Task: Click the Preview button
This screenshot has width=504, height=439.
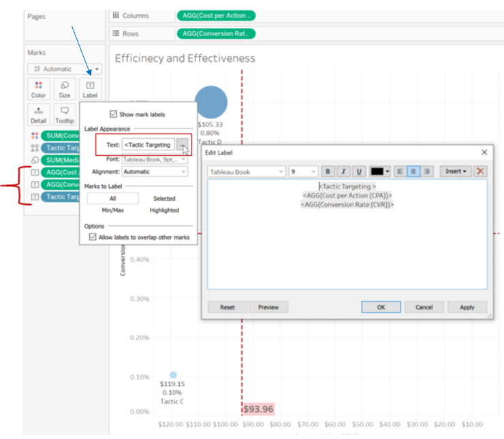Action: click(x=268, y=308)
